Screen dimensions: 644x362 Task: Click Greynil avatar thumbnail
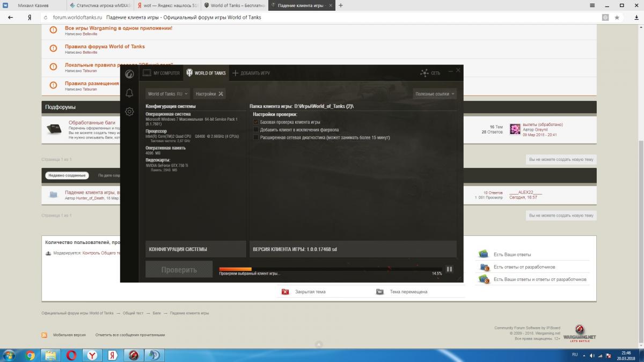[515, 129]
